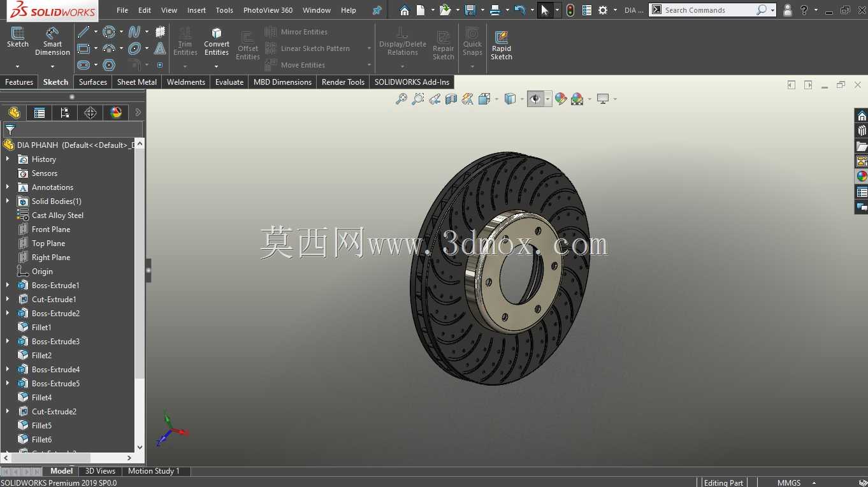Viewport: 868px width, 487px height.
Task: Click the Rebuild traffic light icon
Action: (570, 10)
